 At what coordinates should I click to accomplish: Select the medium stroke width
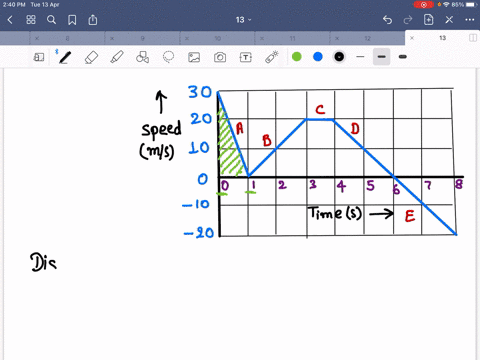tap(382, 57)
